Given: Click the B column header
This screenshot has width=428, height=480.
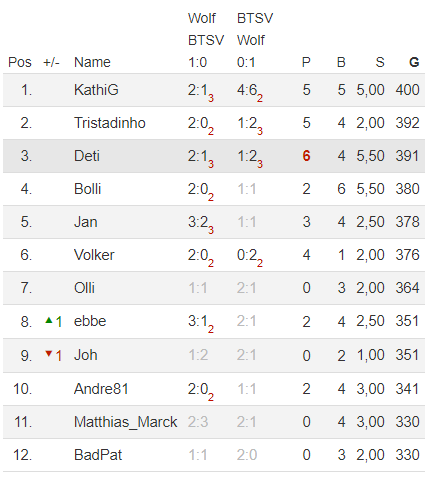Looking at the screenshot, I should click(341, 62).
